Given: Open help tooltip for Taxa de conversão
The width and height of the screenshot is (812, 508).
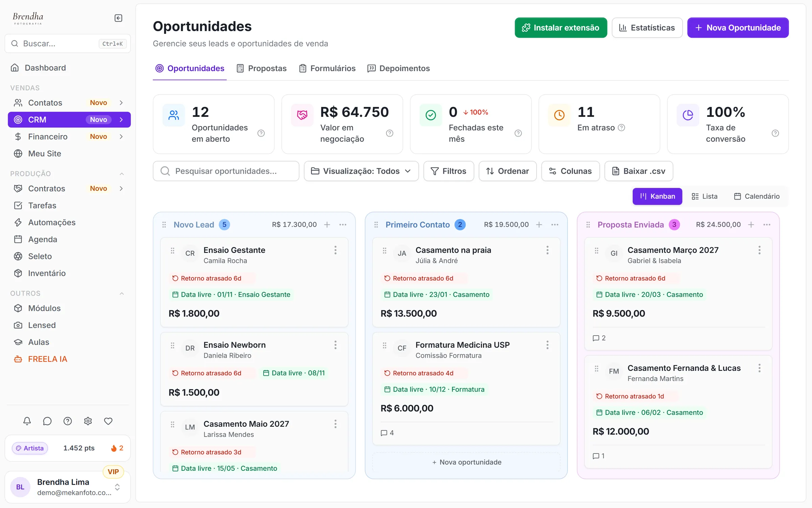Looking at the screenshot, I should pyautogui.click(x=775, y=133).
